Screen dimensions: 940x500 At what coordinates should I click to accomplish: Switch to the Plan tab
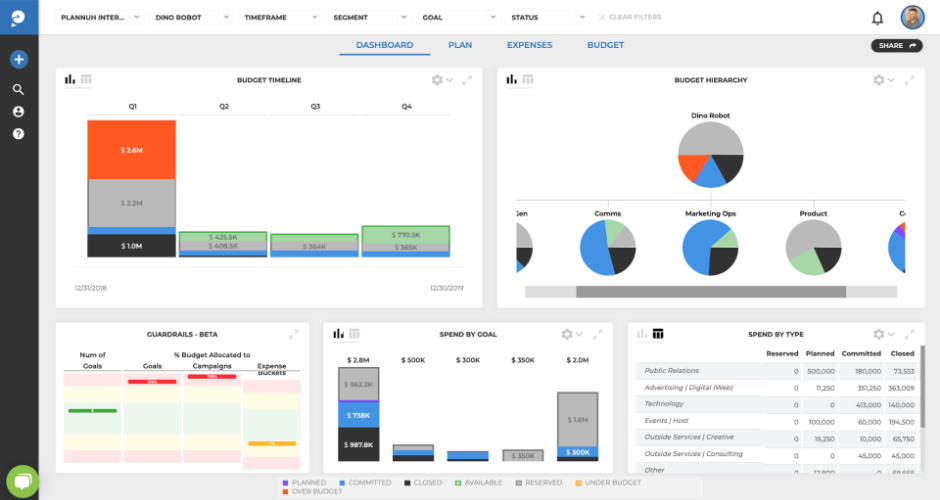[460, 45]
